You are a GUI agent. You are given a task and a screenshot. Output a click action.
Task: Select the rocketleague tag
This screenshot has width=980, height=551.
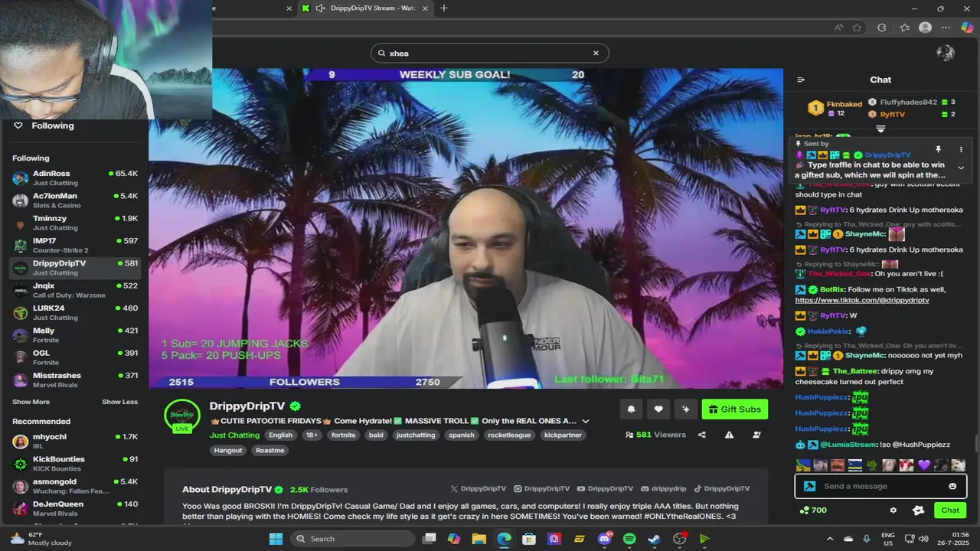tap(509, 435)
